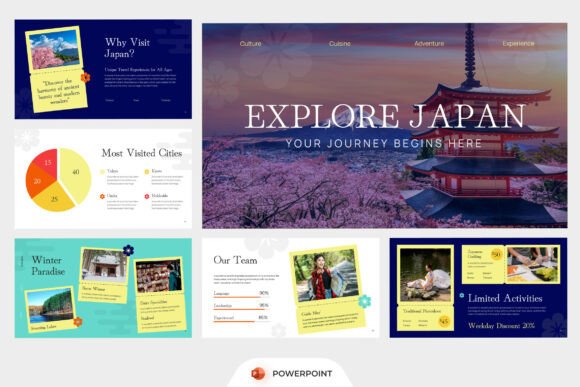The height and width of the screenshot is (387, 580).
Task: Select the snowy shrine photo
Action: tap(105, 265)
